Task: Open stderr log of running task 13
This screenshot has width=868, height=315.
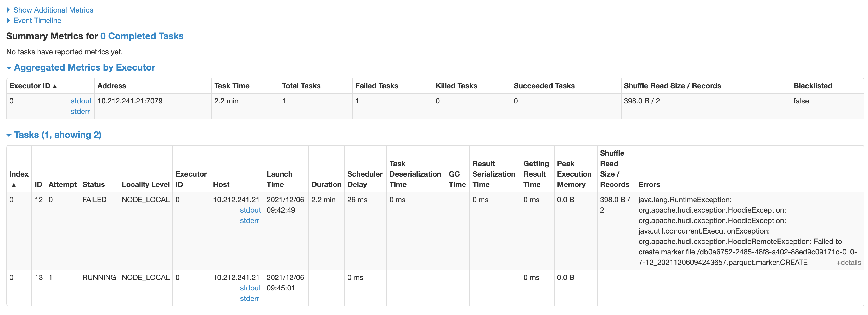Action: 249,298
